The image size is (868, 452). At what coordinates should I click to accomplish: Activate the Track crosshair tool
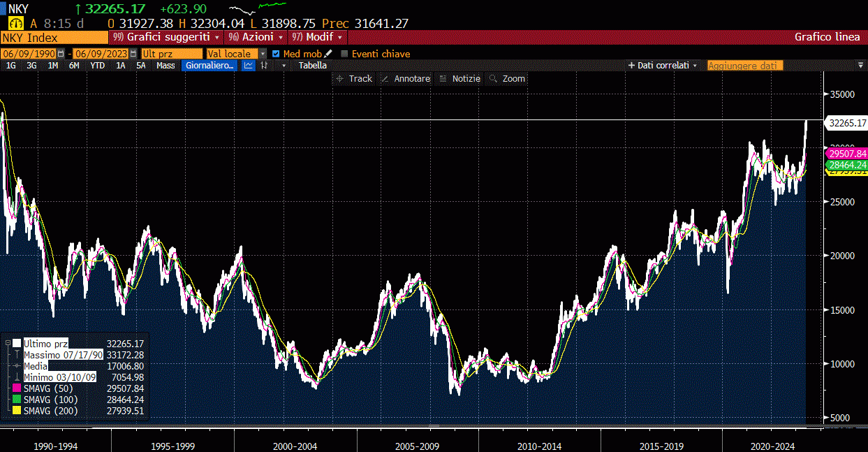pyautogui.click(x=354, y=79)
